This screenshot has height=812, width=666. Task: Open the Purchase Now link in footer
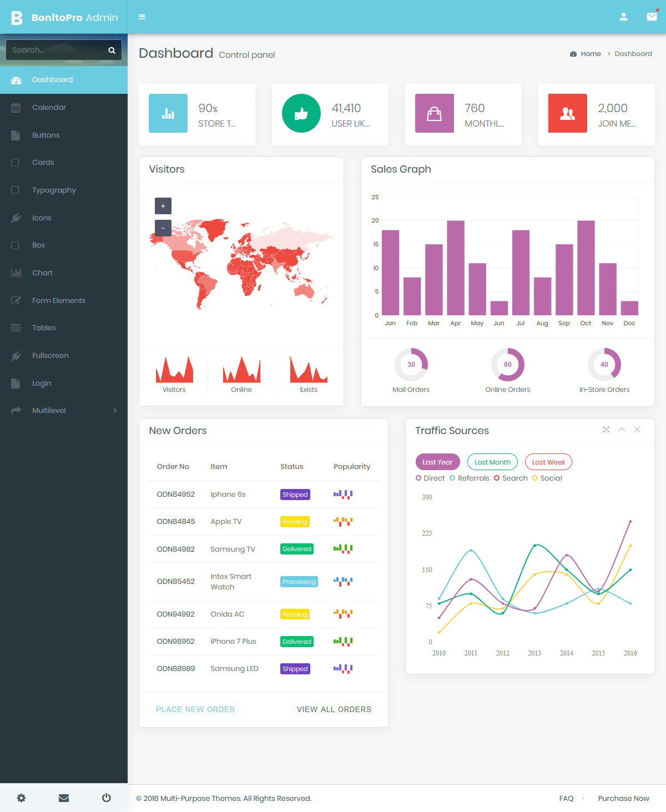pyautogui.click(x=623, y=798)
